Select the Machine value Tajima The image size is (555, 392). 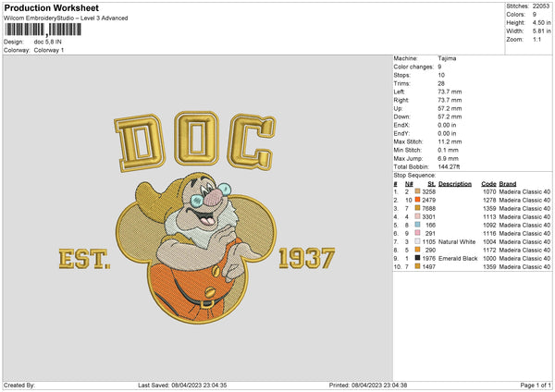tap(447, 58)
